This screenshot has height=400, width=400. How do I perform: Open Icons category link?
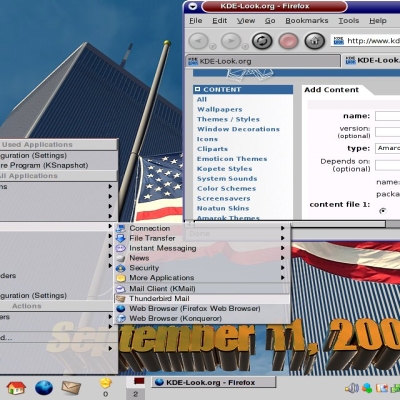click(x=207, y=139)
